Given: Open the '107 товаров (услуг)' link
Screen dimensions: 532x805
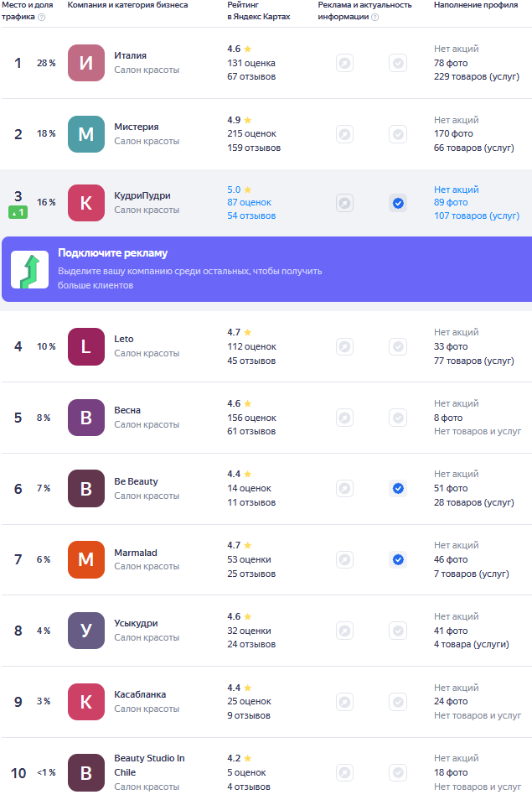Looking at the screenshot, I should 476,216.
